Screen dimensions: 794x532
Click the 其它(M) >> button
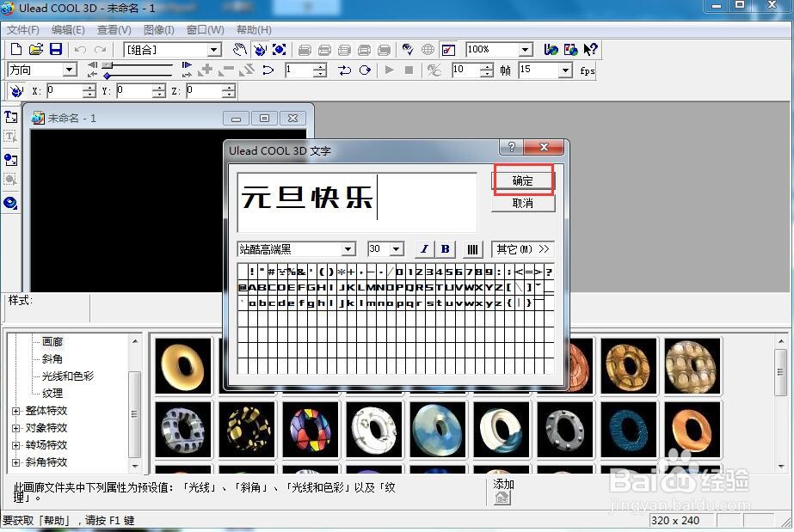[522, 248]
